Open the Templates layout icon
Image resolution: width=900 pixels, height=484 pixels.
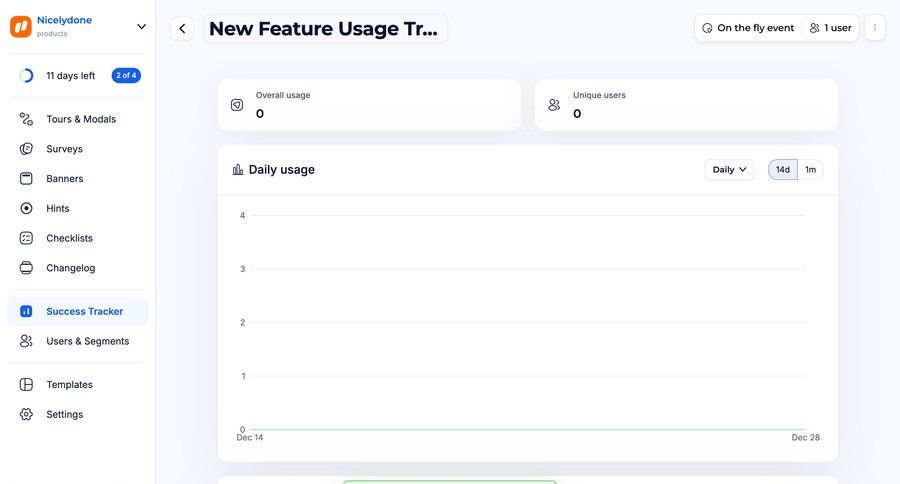(26, 385)
